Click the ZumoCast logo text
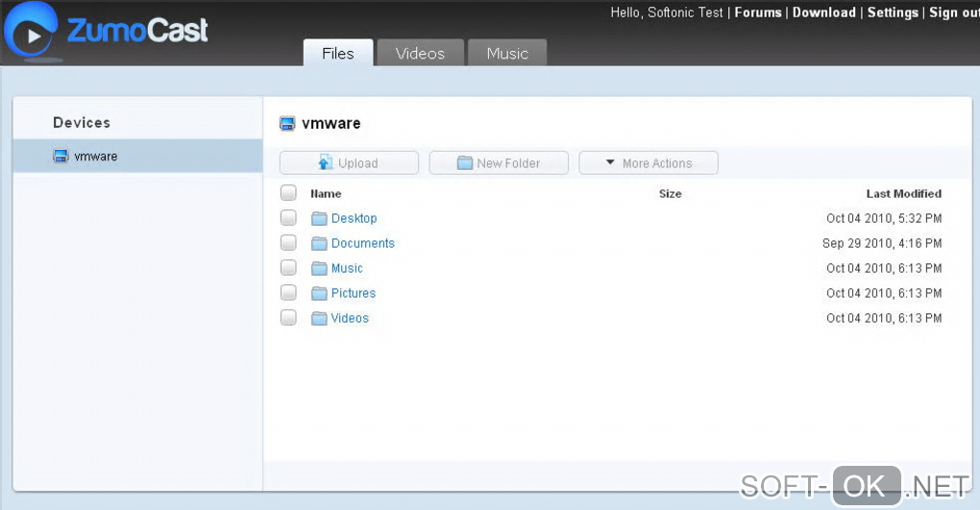Image resolution: width=980 pixels, height=510 pixels. pos(137,30)
